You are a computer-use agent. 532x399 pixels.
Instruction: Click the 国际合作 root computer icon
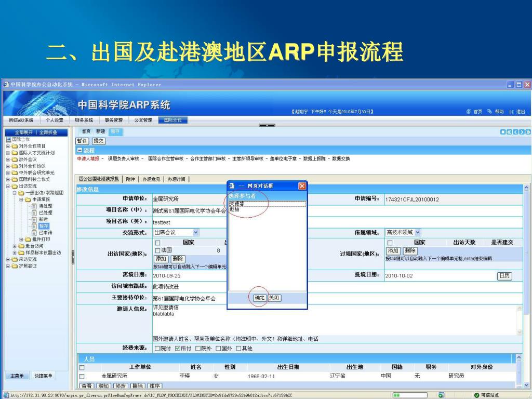(x=8, y=139)
